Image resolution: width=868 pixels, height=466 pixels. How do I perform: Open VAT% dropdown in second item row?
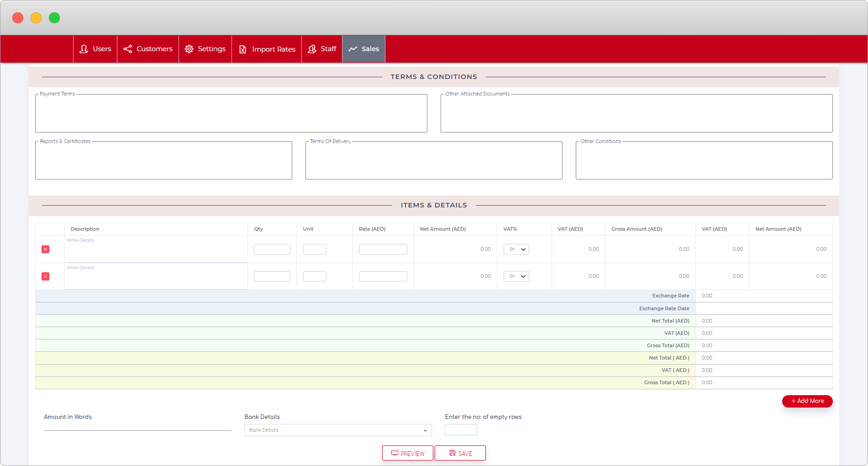pyautogui.click(x=516, y=276)
